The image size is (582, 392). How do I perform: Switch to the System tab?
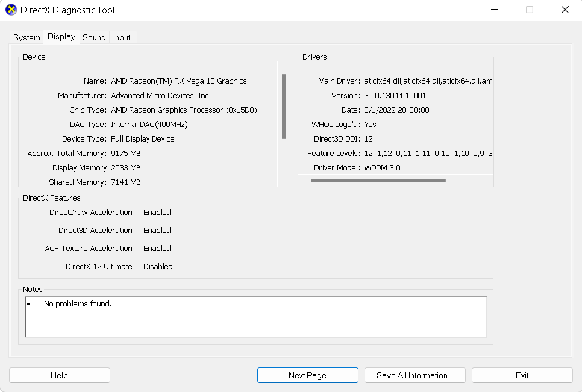tap(27, 37)
